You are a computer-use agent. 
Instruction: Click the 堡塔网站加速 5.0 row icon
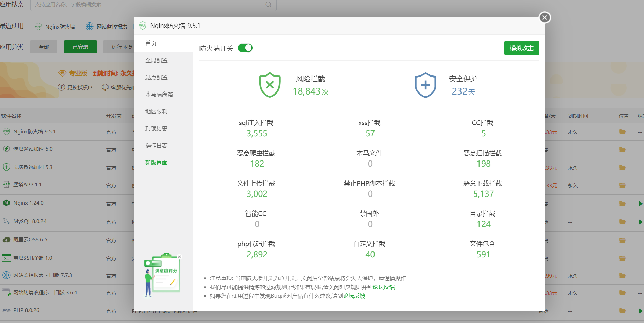coord(6,149)
